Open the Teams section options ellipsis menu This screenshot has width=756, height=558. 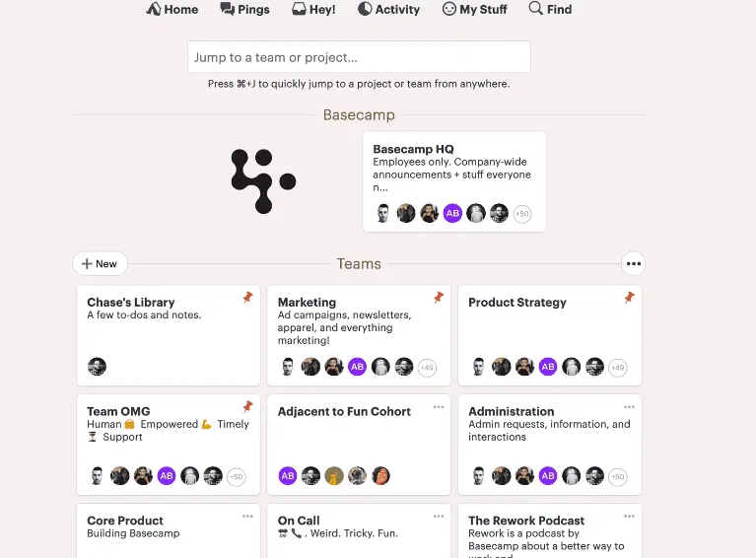(633, 263)
